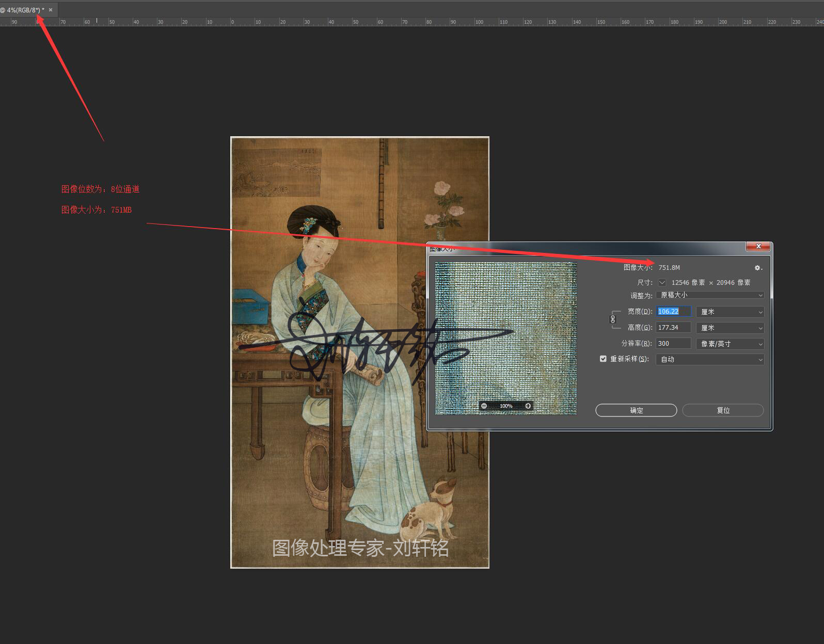
Task: Open the 调整为 preset dropdown
Action: tap(710, 295)
